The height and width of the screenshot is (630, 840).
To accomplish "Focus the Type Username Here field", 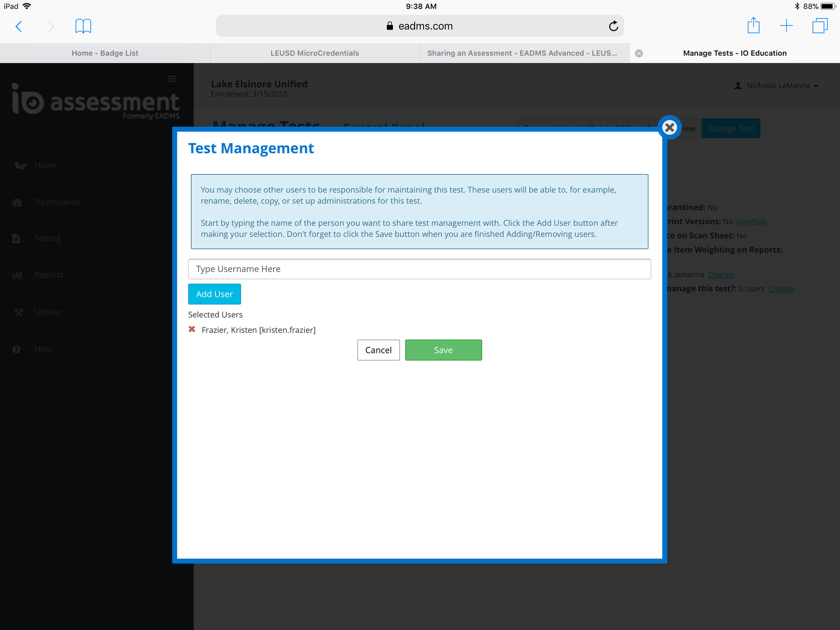I will click(419, 269).
